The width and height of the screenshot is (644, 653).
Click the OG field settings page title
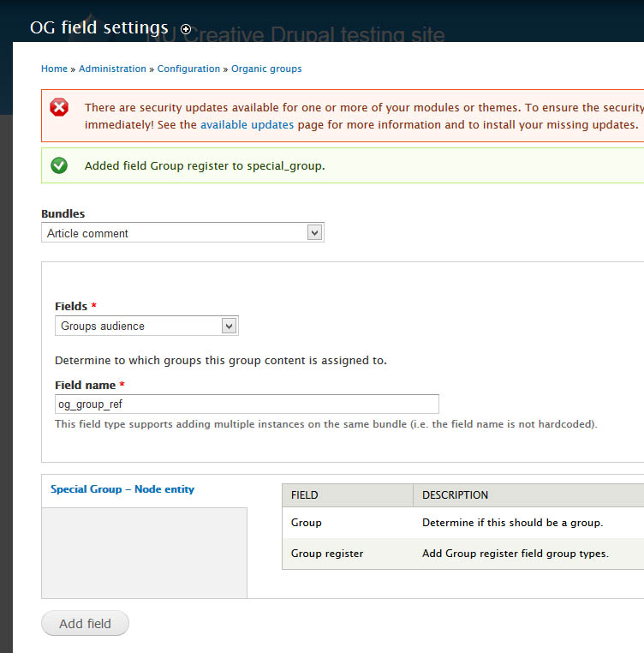[99, 27]
